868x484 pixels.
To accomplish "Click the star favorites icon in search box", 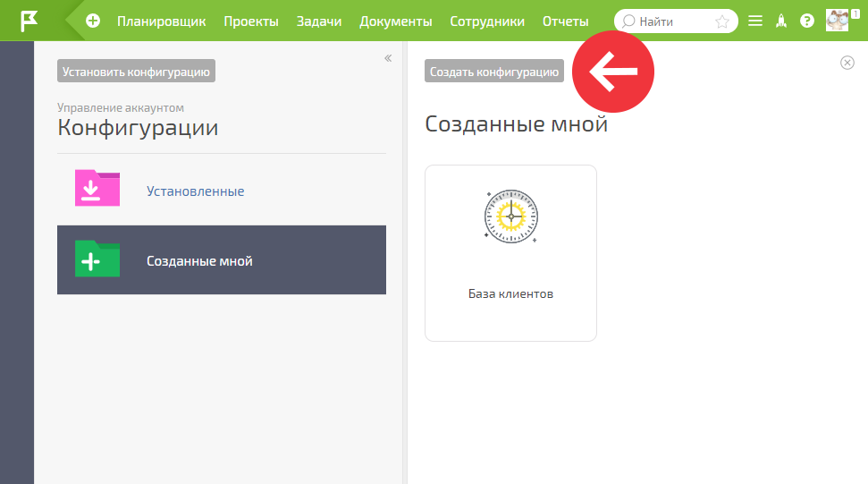I will (x=722, y=21).
